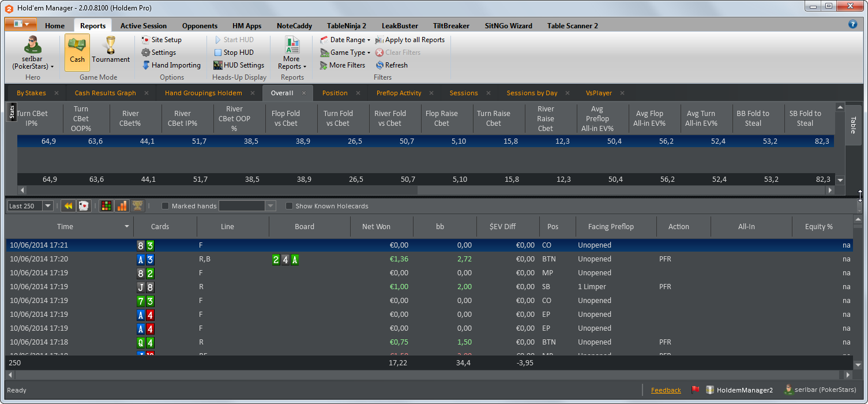
Task: Open the Settings gear option
Action: tap(159, 53)
